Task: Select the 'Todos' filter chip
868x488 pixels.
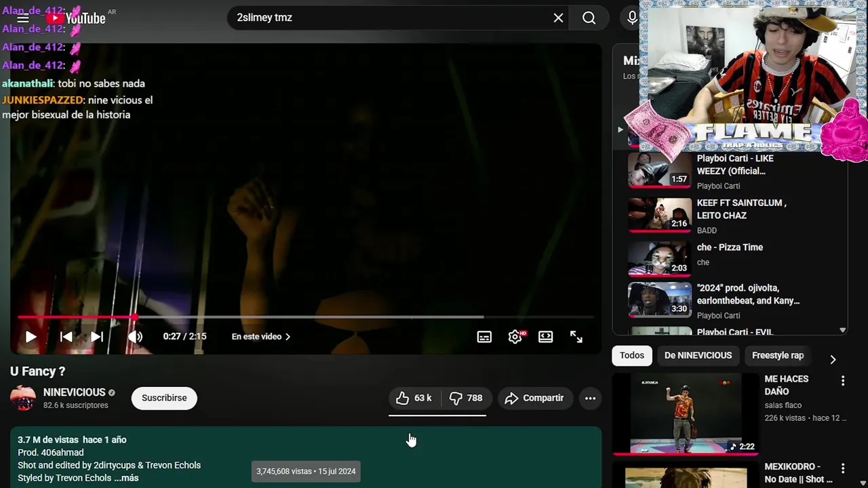Action: click(632, 355)
